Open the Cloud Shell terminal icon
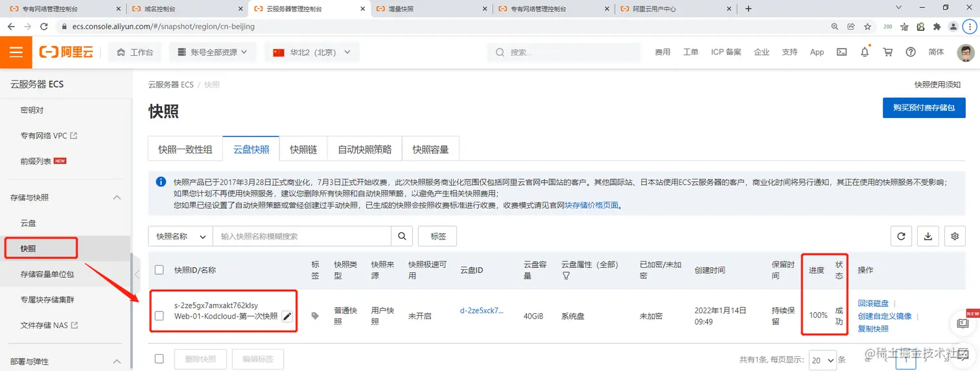The height and width of the screenshot is (371, 980). (841, 53)
